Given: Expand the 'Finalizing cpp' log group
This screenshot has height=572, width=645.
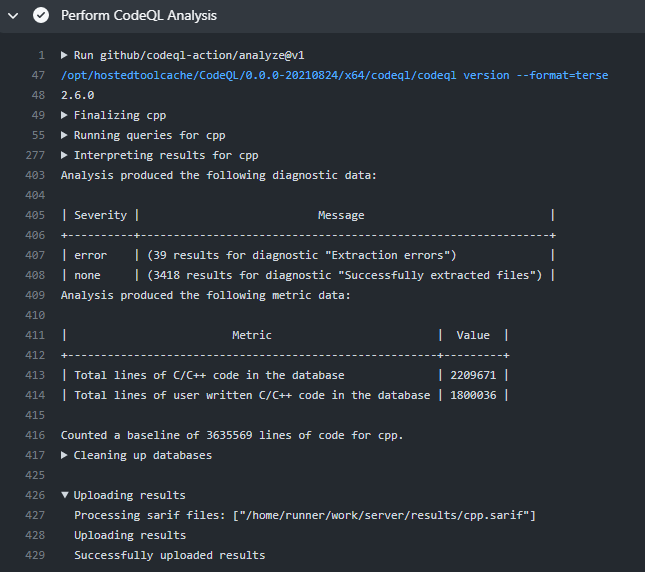Looking at the screenshot, I should pyautogui.click(x=65, y=115).
